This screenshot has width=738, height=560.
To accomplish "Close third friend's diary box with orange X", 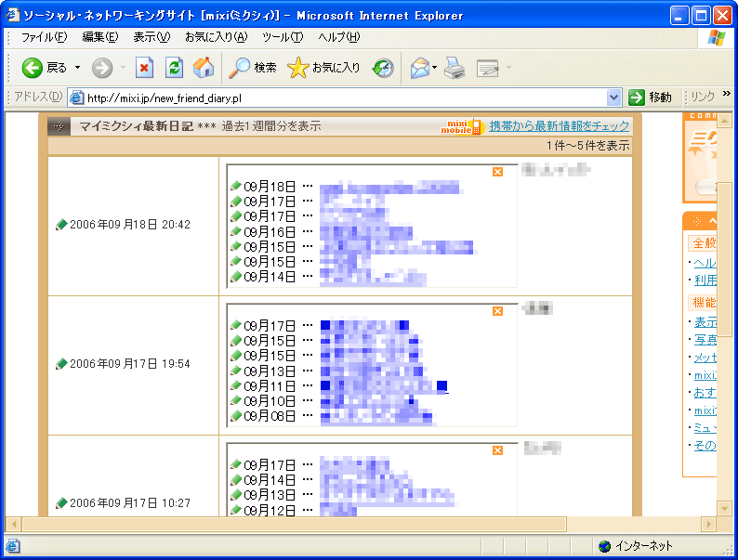I will [497, 450].
